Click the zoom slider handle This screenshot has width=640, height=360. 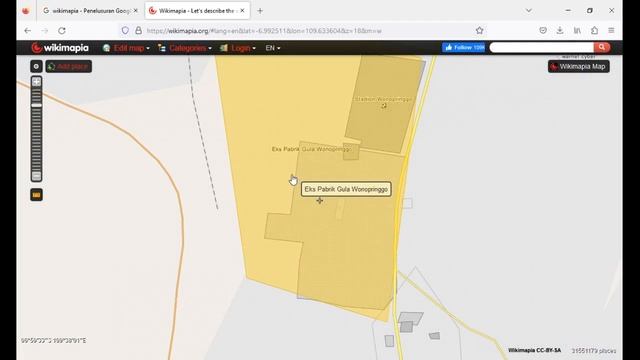(36, 105)
